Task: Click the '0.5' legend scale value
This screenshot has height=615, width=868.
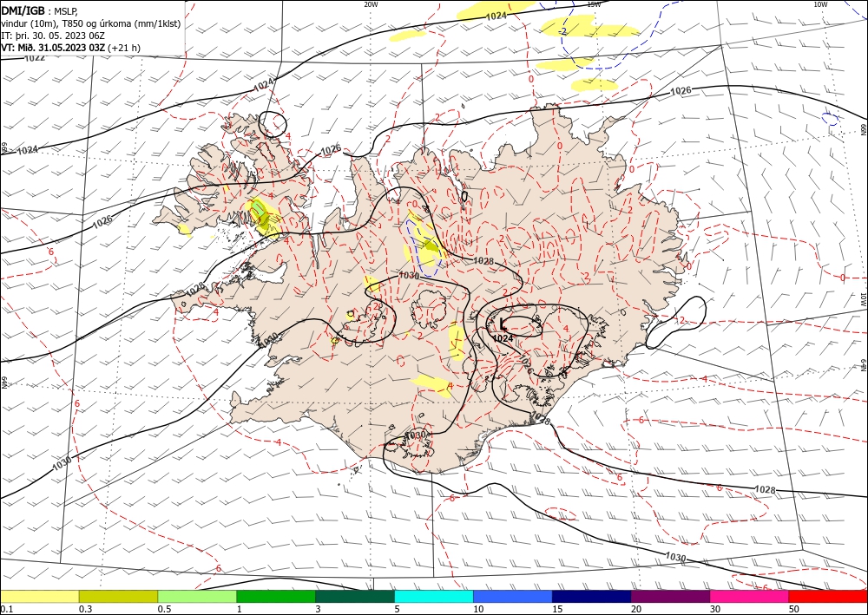Action: (x=164, y=609)
